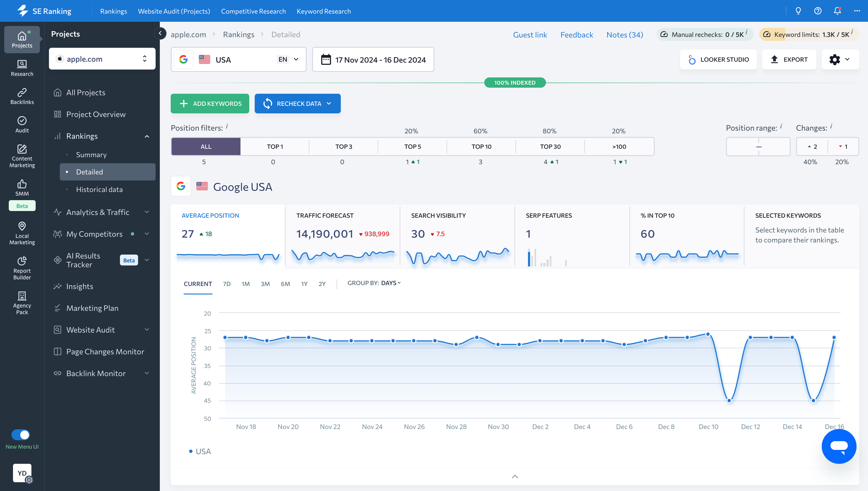Open the help question mark icon
This screenshot has width=868, height=491.
click(818, 11)
